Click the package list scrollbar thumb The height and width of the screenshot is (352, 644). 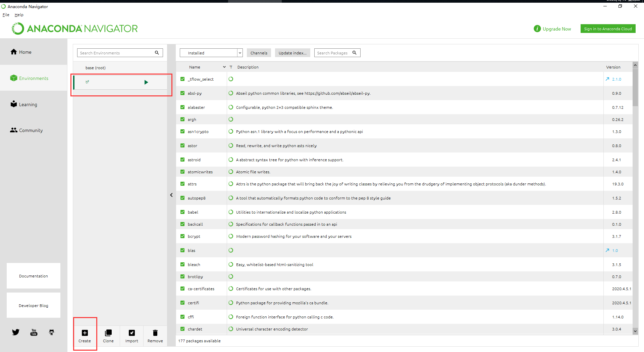[x=635, y=87]
